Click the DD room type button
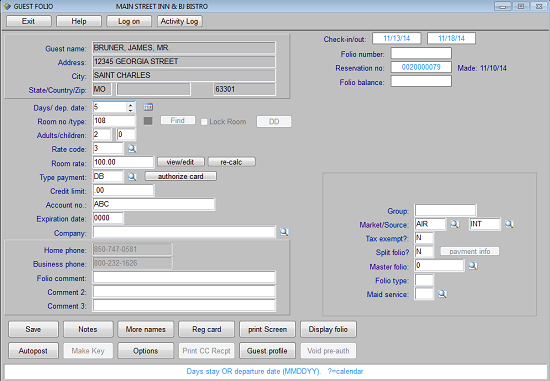Screen dimensions: 550x381 pyautogui.click(x=274, y=122)
